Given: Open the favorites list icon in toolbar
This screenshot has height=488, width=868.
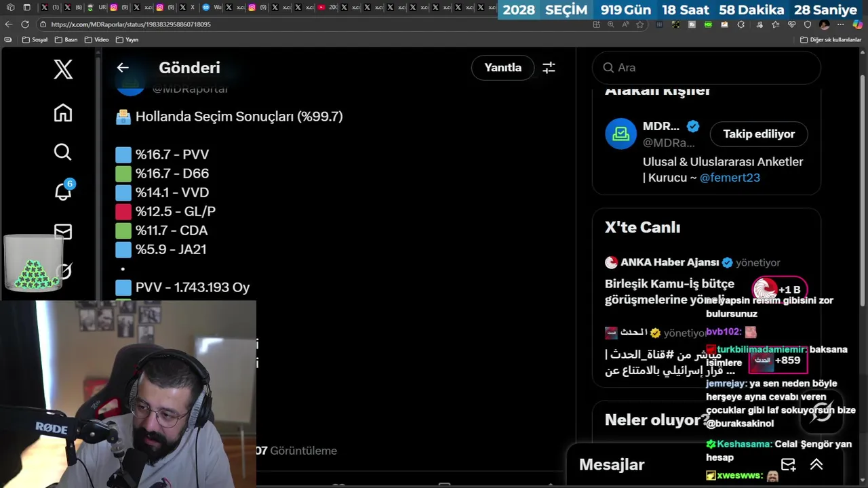Looking at the screenshot, I should click(775, 24).
